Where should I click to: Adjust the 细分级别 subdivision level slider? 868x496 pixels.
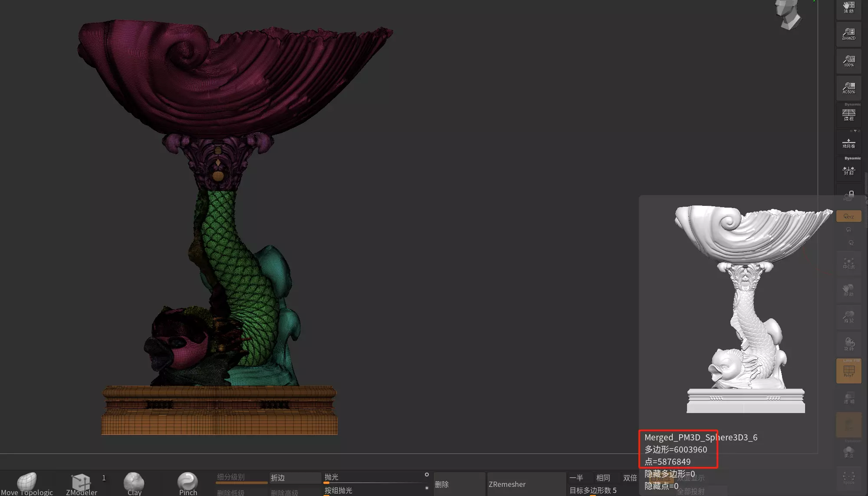coord(241,478)
